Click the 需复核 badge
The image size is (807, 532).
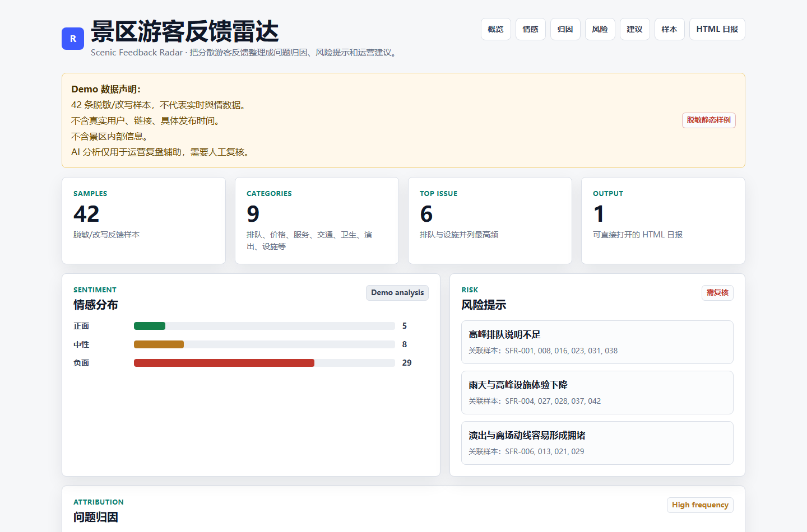[x=717, y=293]
